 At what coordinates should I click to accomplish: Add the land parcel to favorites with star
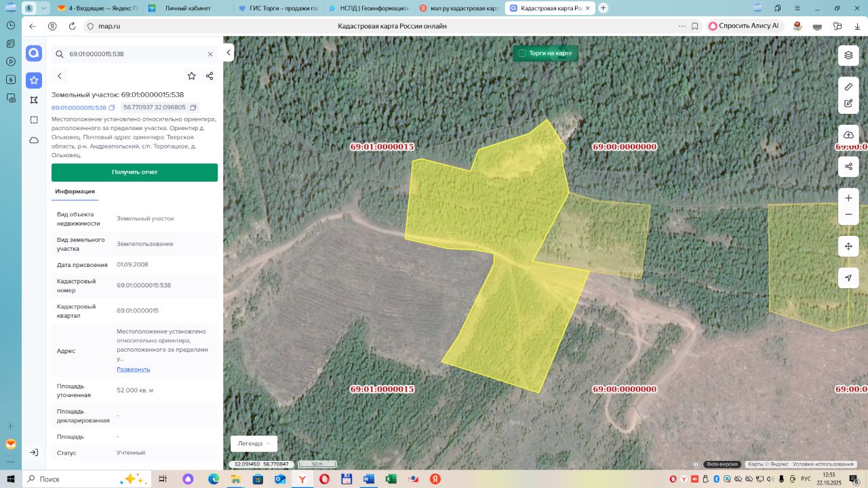click(191, 76)
